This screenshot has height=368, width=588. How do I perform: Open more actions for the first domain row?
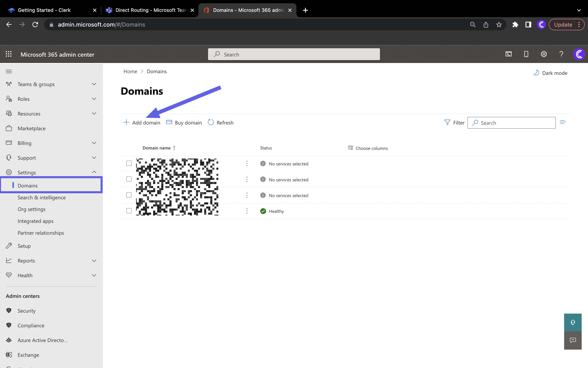(247, 164)
